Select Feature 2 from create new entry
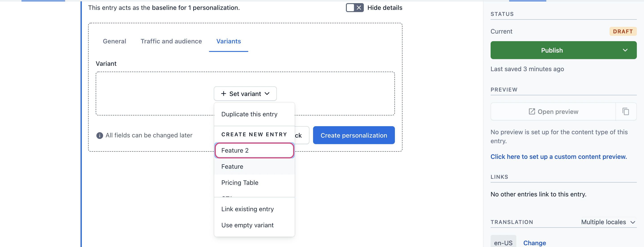Image resolution: width=644 pixels, height=247 pixels. [254, 150]
